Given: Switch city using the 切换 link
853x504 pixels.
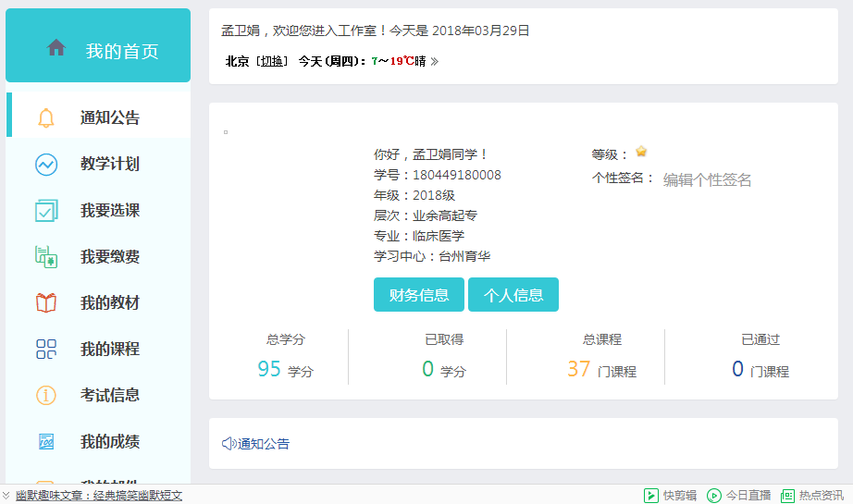Looking at the screenshot, I should coord(272,62).
